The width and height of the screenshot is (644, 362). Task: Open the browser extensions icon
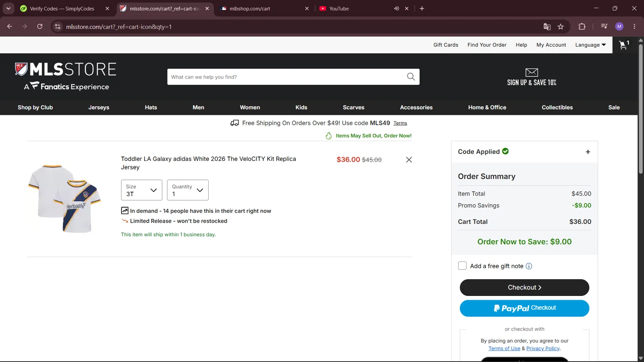[x=582, y=27]
